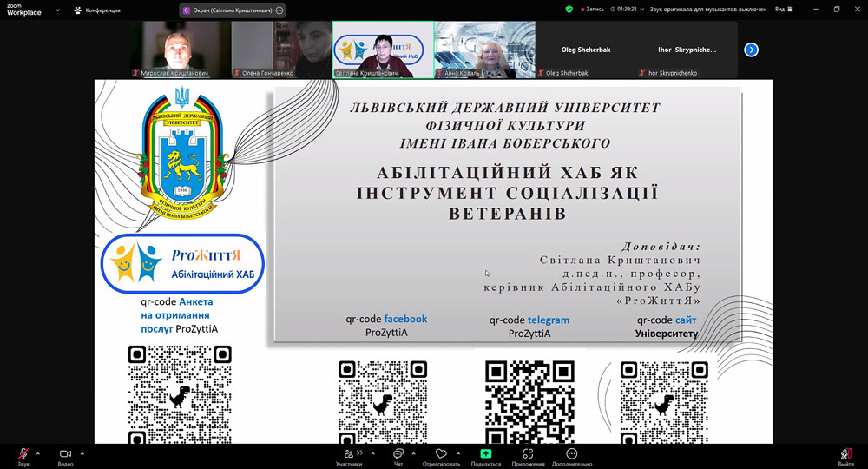Expand chat options arrow beside Чат
This screenshot has height=469, width=868.
tap(413, 453)
